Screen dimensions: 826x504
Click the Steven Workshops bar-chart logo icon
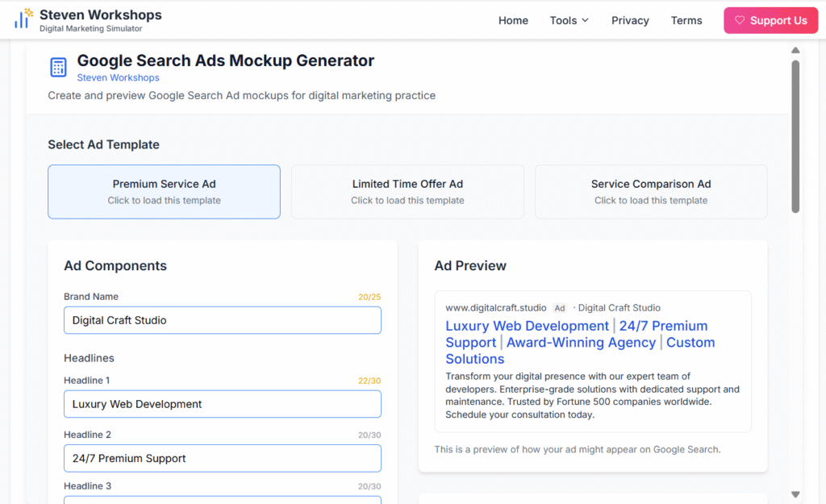[x=23, y=19]
